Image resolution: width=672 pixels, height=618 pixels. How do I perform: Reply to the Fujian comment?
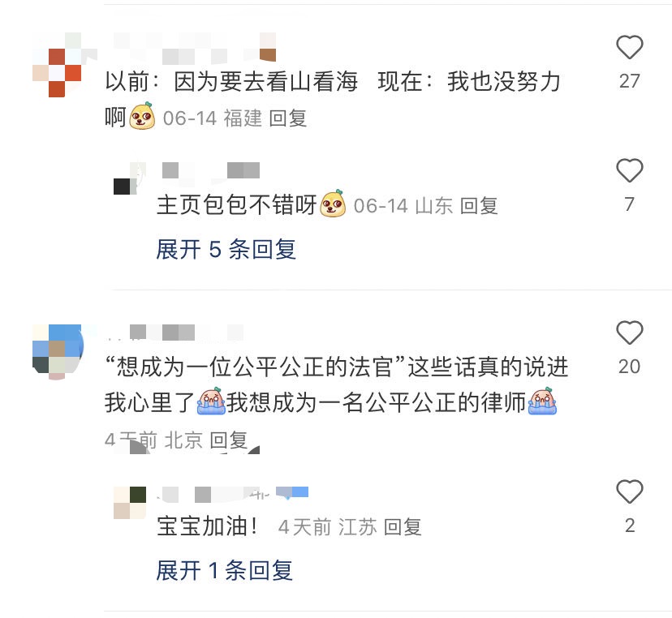tap(287, 118)
